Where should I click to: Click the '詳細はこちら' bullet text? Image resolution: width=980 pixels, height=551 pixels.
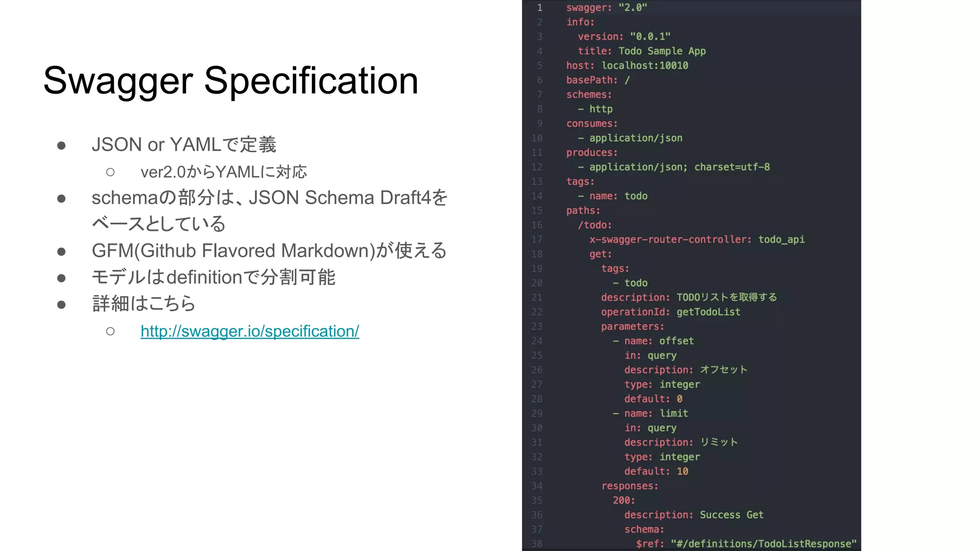click(144, 303)
